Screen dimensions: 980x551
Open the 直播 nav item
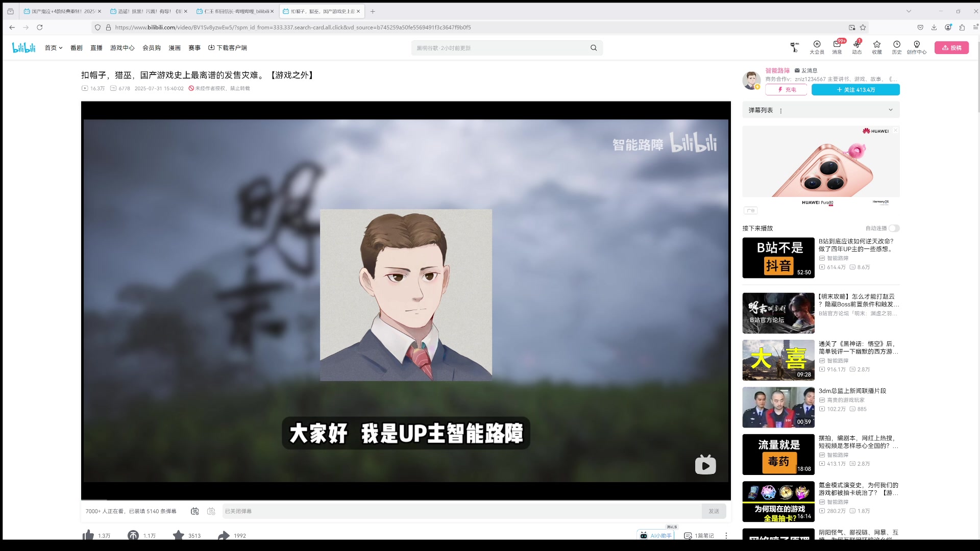pos(96,48)
